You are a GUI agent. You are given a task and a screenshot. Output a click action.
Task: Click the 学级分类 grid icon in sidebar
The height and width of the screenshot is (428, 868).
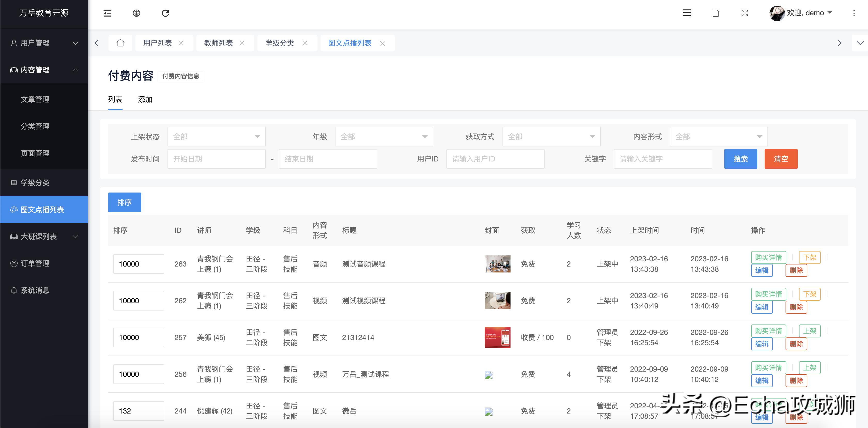coord(13,182)
